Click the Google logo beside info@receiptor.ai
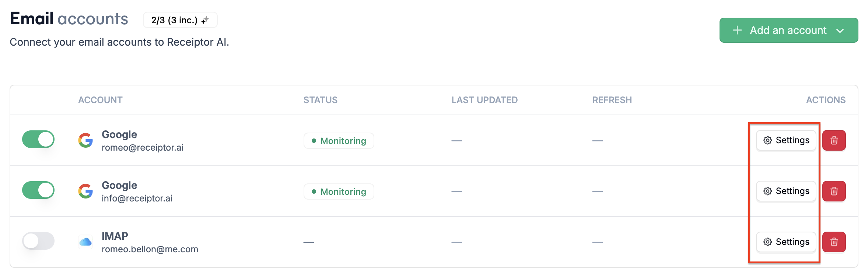Image resolution: width=868 pixels, height=274 pixels. click(85, 191)
